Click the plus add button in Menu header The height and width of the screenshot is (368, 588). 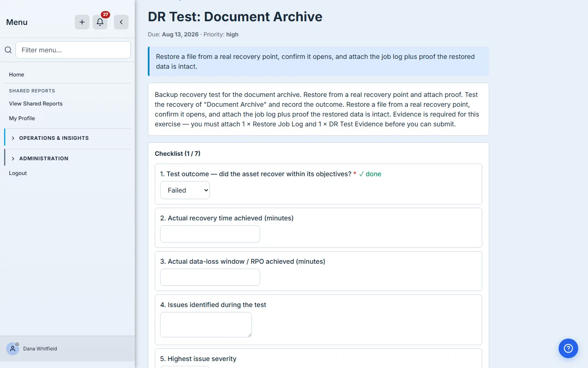click(82, 22)
